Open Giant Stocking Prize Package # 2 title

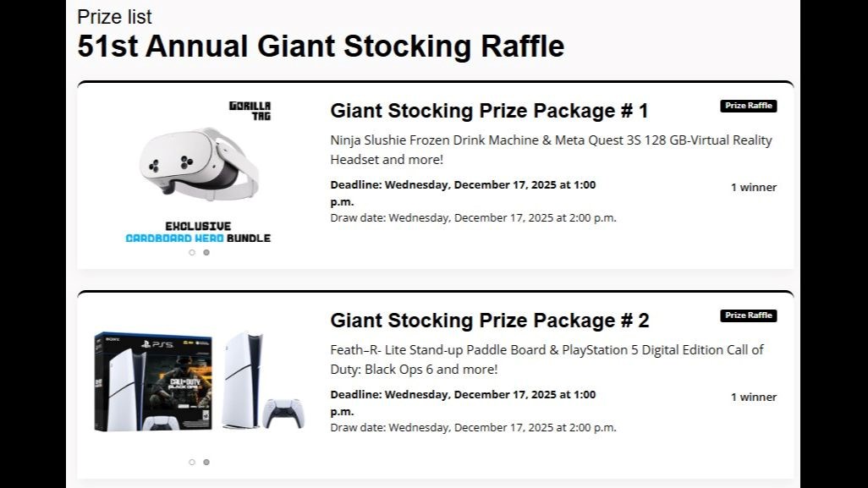489,321
